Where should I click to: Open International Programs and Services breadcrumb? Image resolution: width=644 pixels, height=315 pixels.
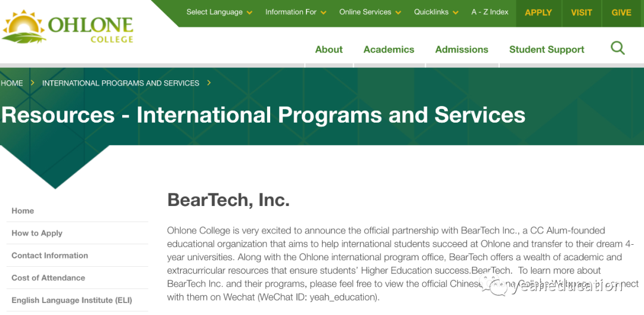click(x=120, y=83)
